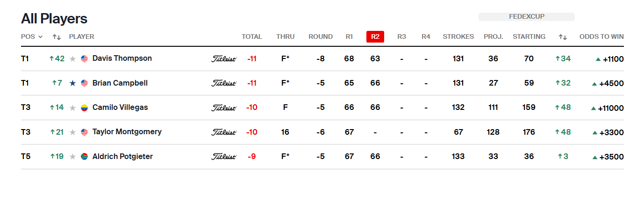Toggle favorite star for Camilo Villegas
The width and height of the screenshot is (644, 210).
[72, 108]
